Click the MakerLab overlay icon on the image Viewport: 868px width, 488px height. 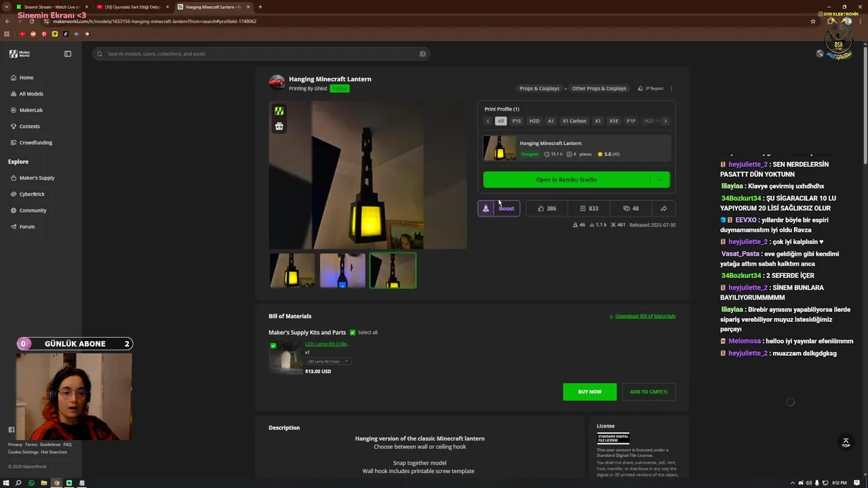click(x=279, y=111)
